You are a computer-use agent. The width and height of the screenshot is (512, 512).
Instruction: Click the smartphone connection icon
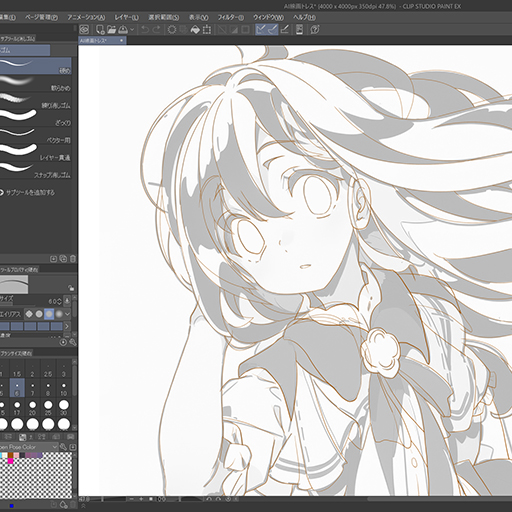[x=299, y=30]
